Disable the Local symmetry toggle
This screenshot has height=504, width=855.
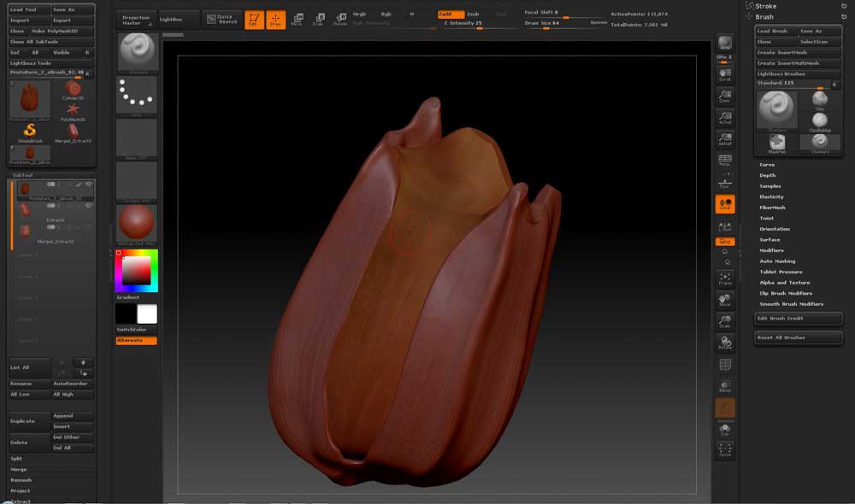(724, 204)
